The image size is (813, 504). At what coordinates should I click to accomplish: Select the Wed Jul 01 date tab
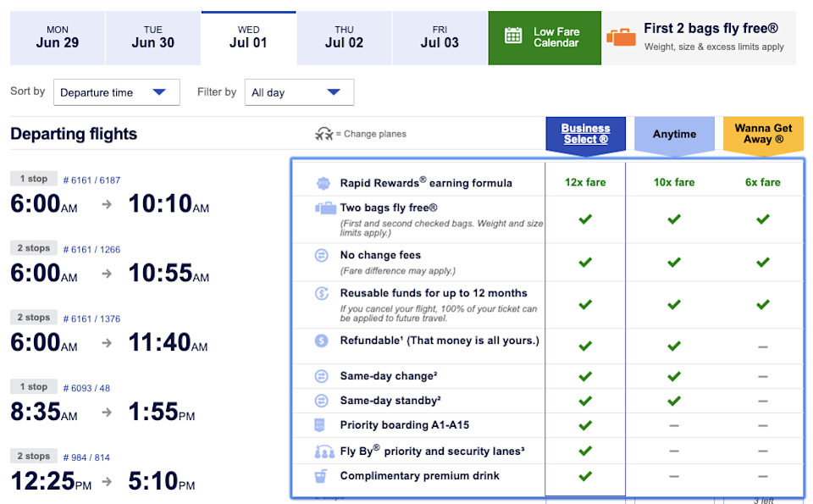248,38
